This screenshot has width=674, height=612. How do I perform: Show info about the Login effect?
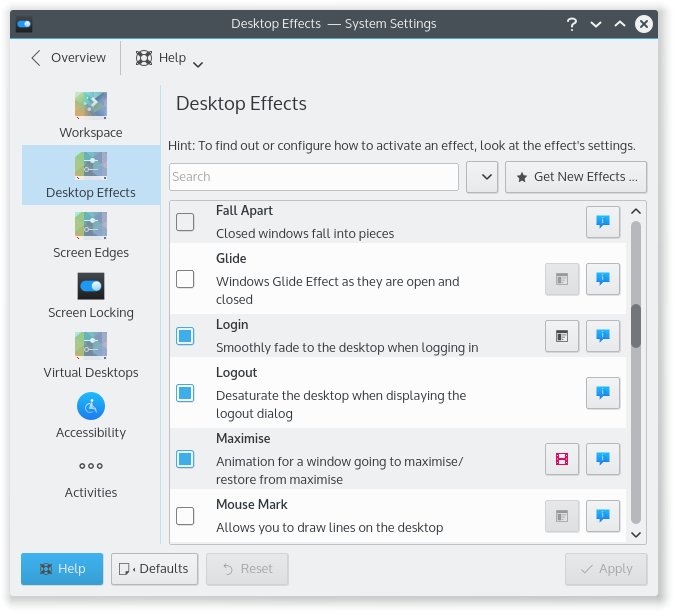(603, 336)
